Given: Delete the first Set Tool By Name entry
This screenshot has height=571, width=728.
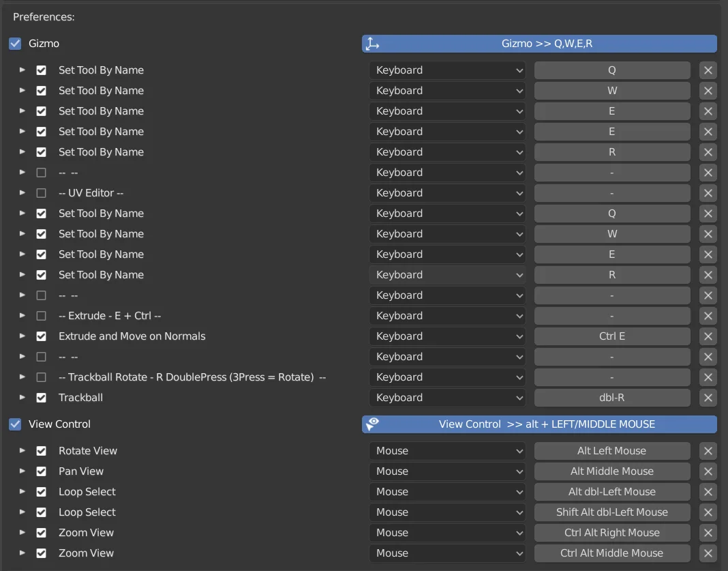Looking at the screenshot, I should (708, 70).
